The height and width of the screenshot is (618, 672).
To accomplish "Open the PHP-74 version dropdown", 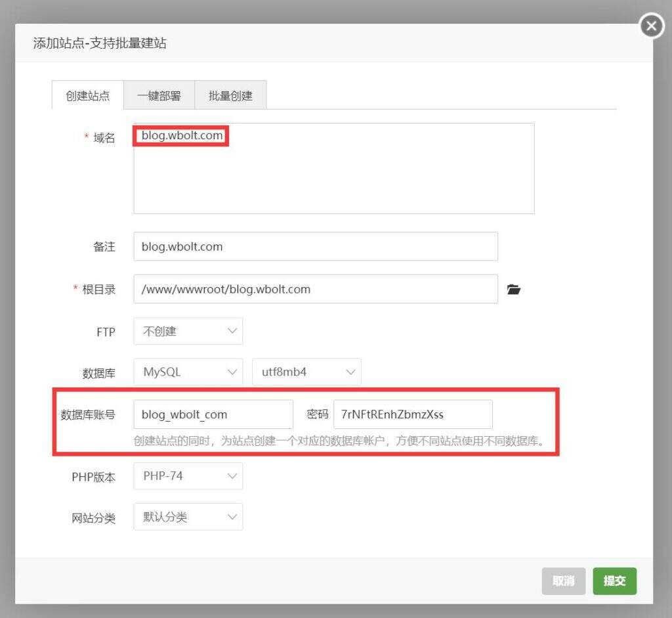I will point(188,476).
